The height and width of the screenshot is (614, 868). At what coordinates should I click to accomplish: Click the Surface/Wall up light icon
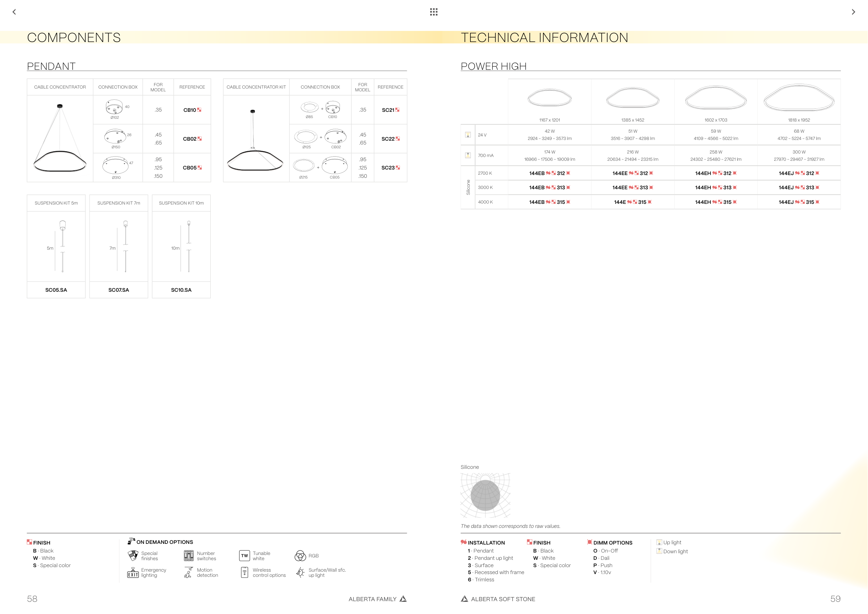tap(300, 573)
